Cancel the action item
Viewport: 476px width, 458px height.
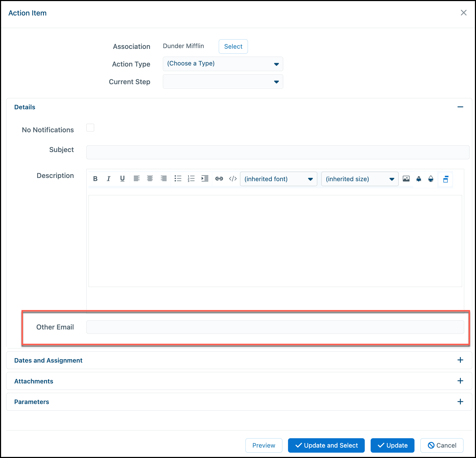442,445
